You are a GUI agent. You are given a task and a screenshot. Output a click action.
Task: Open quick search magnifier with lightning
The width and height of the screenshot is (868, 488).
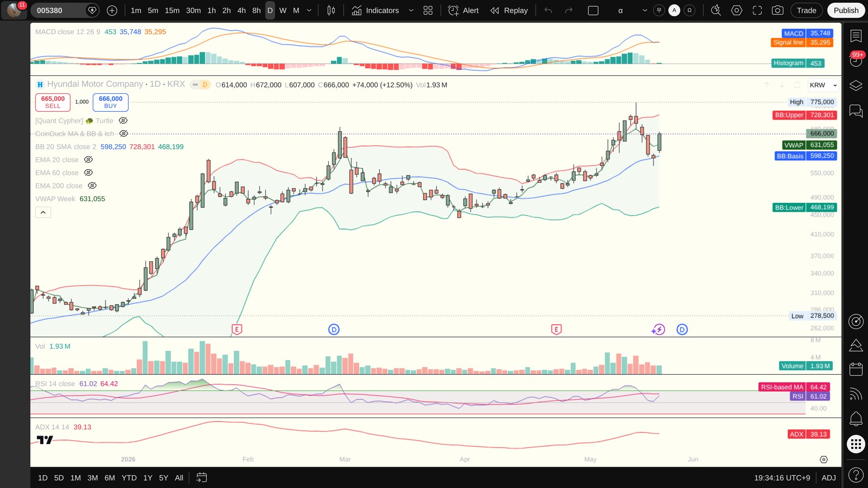click(x=716, y=10)
